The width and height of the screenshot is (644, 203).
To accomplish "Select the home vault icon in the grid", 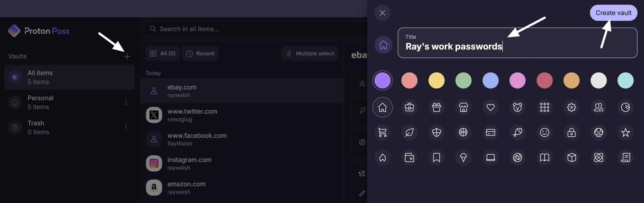I will (382, 107).
